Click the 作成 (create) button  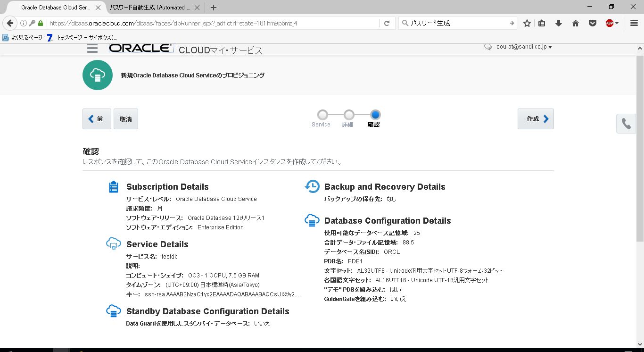point(536,119)
